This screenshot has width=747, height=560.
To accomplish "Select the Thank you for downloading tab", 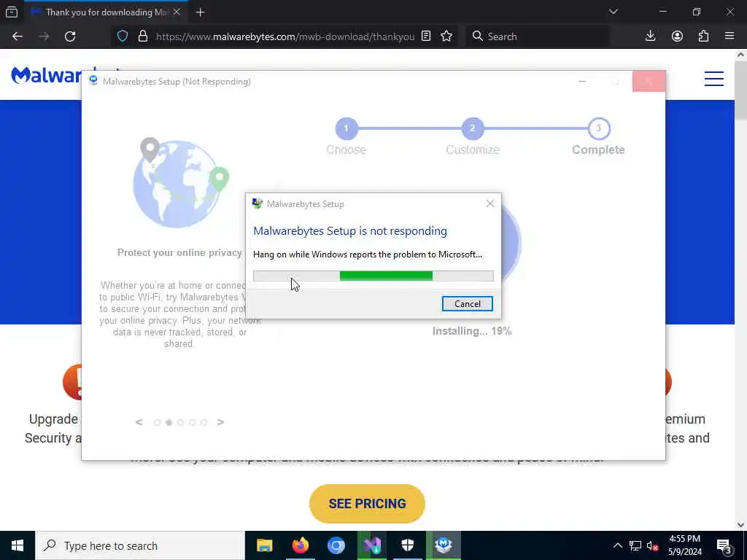I will point(106,12).
